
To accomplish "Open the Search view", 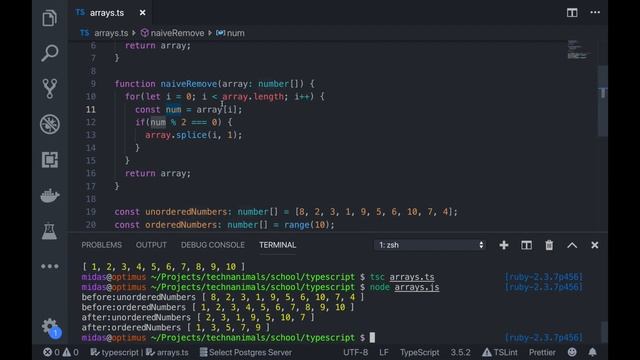I will coord(49,53).
